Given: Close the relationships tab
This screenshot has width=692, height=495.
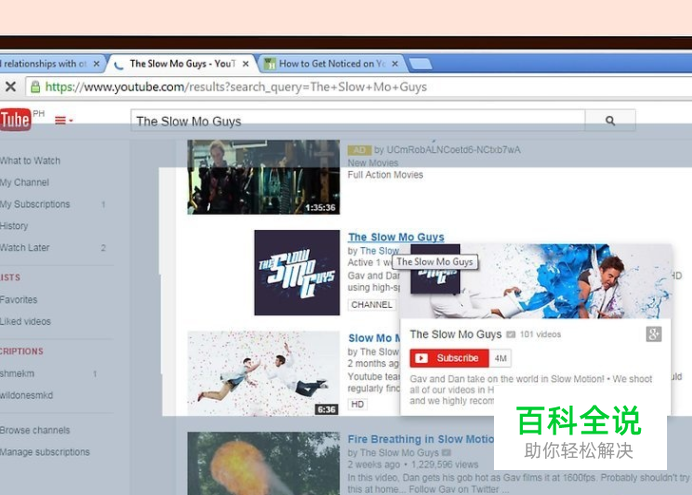Looking at the screenshot, I should coord(96,64).
